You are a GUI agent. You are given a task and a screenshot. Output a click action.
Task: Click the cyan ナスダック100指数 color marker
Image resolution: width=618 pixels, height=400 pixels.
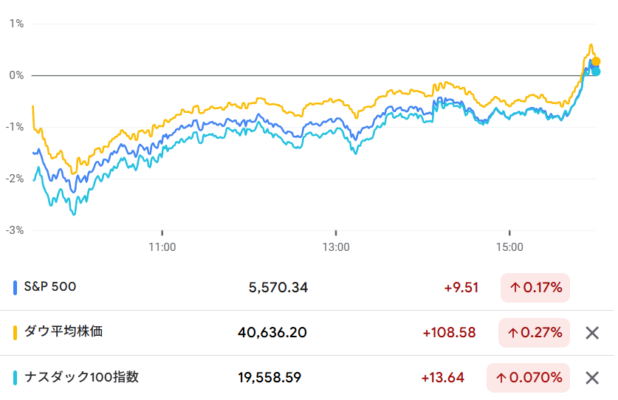coord(15,378)
